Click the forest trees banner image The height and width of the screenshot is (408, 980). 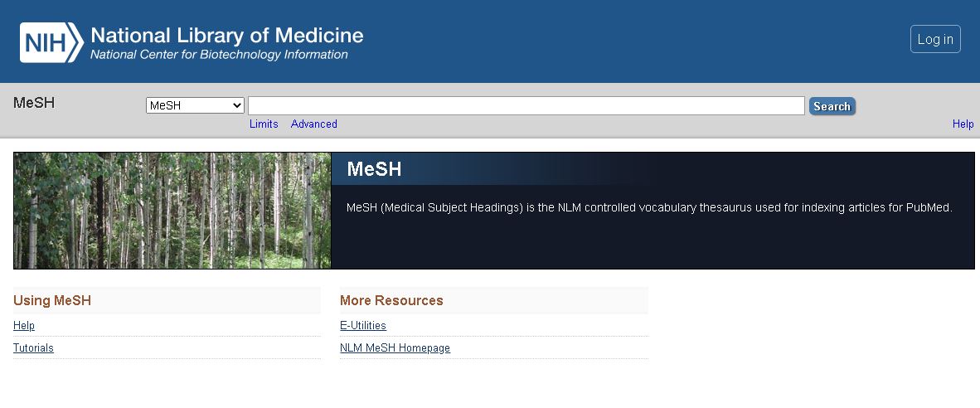click(x=172, y=211)
